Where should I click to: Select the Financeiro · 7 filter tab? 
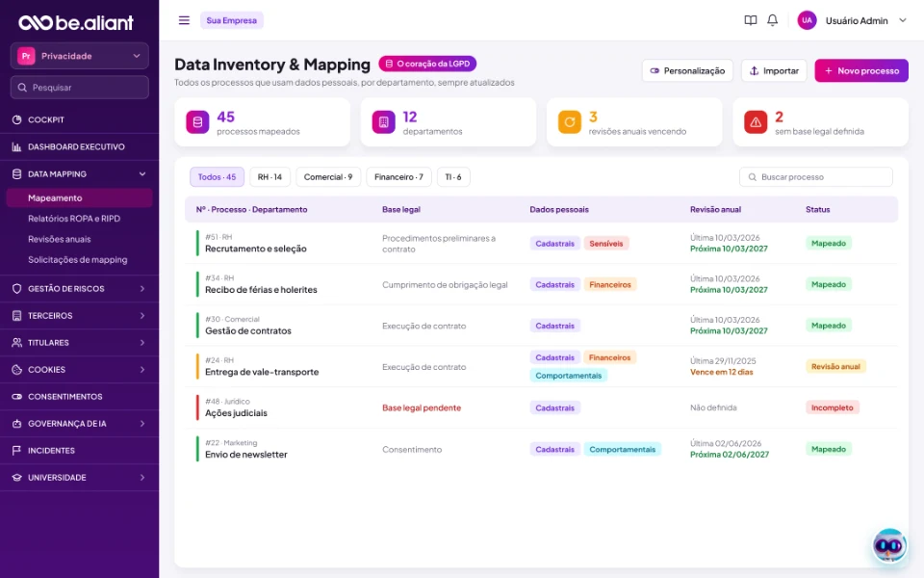(x=398, y=177)
